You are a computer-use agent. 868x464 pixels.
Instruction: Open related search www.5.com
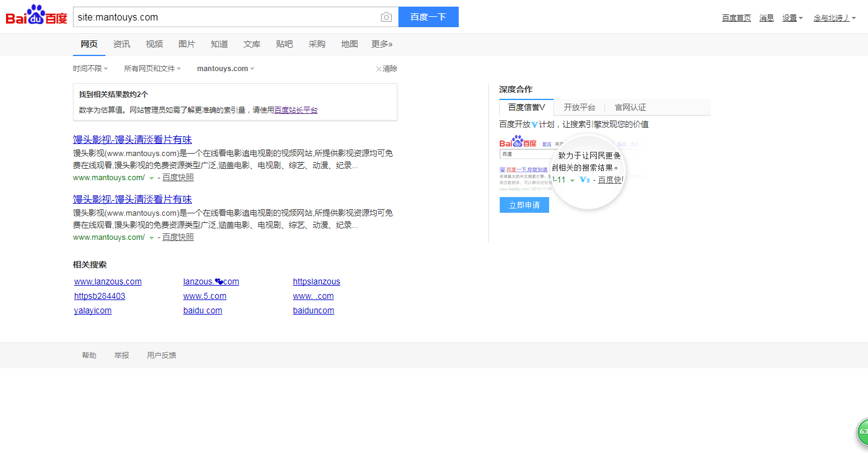pyautogui.click(x=205, y=296)
